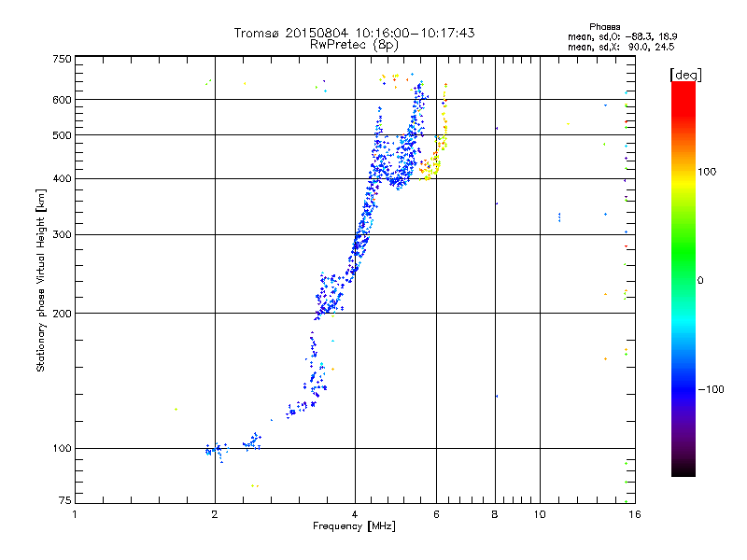This screenshot has height=560, width=747.
Task: Click y-axis tick label '750'
Action: pos(63,59)
